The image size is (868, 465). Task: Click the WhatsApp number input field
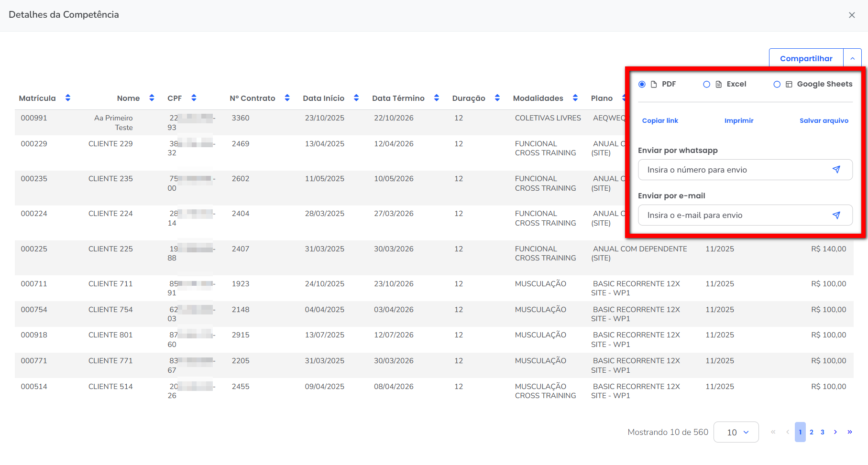coord(732,170)
